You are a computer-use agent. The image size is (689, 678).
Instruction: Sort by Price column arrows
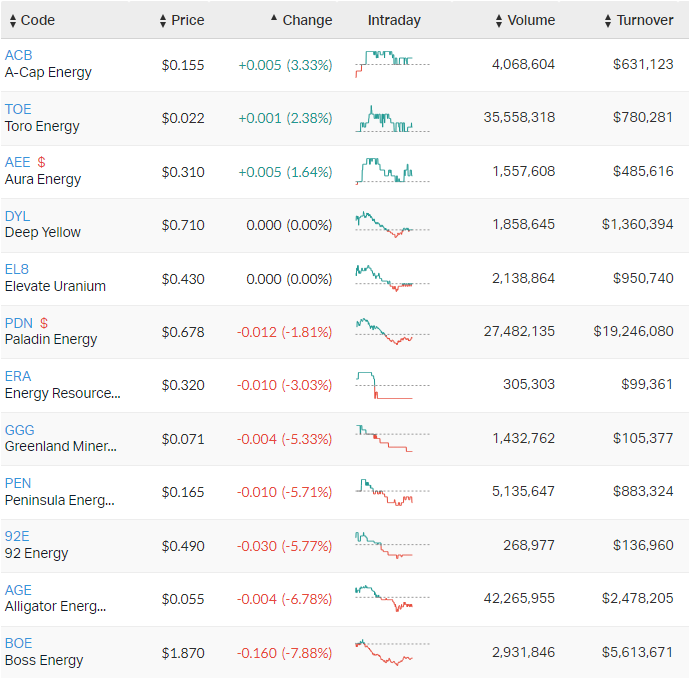pos(163,21)
